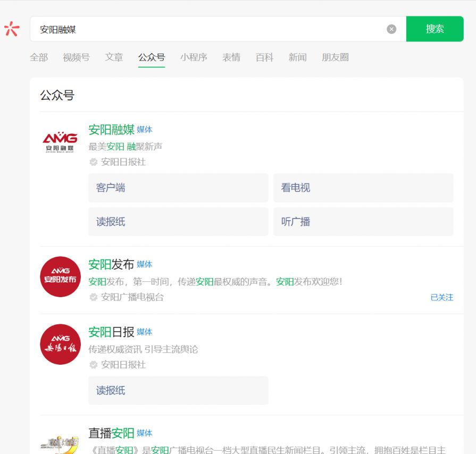Viewport: 476px width, 454px height.
Task: Switch to the 视频号 tab
Action: pyautogui.click(x=76, y=57)
